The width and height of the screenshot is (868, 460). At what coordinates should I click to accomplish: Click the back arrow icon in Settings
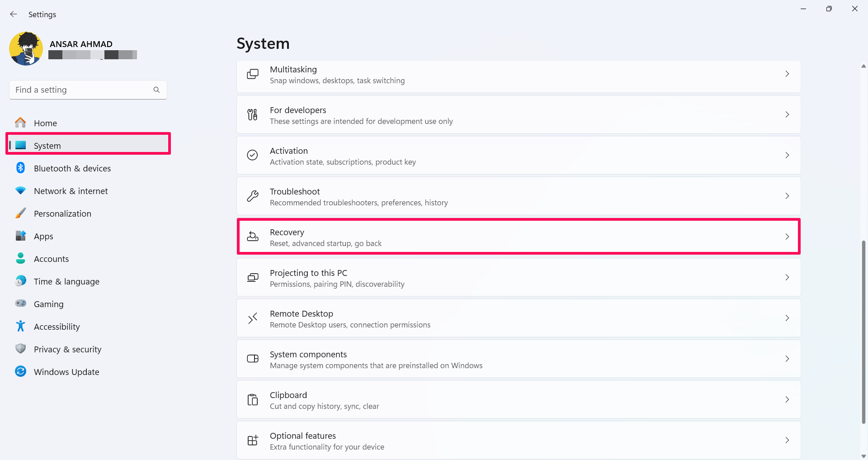[14, 14]
